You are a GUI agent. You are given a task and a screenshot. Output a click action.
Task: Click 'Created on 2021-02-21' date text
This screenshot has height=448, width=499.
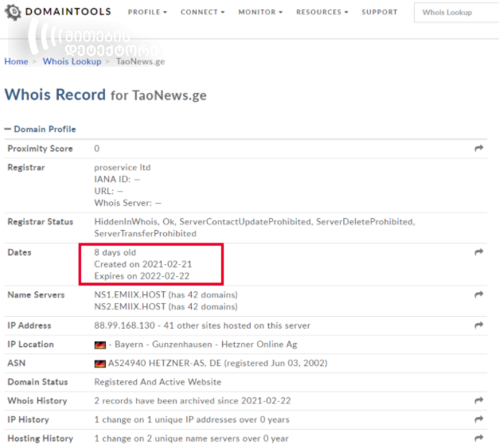click(x=143, y=264)
